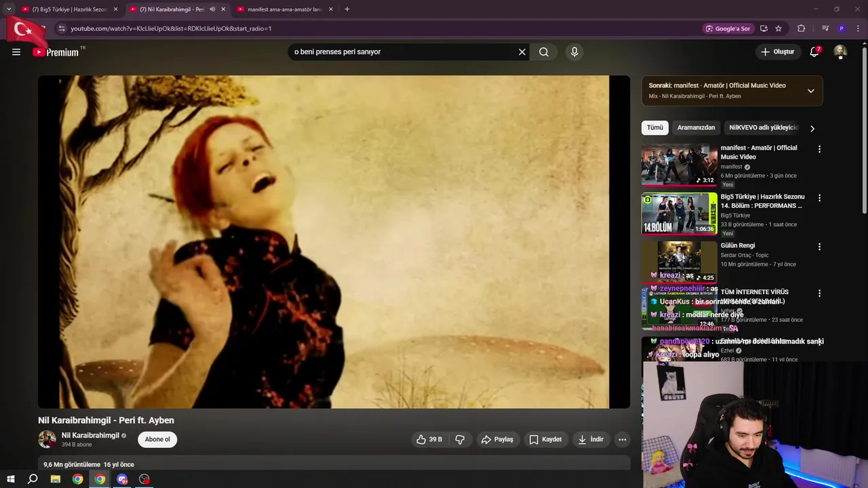Open options for Big5 Türkiye video
Image resolution: width=868 pixels, height=488 pixels.
coord(819,198)
